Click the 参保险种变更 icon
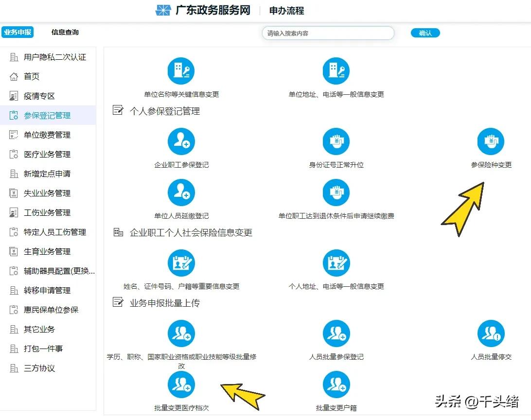 (x=491, y=141)
